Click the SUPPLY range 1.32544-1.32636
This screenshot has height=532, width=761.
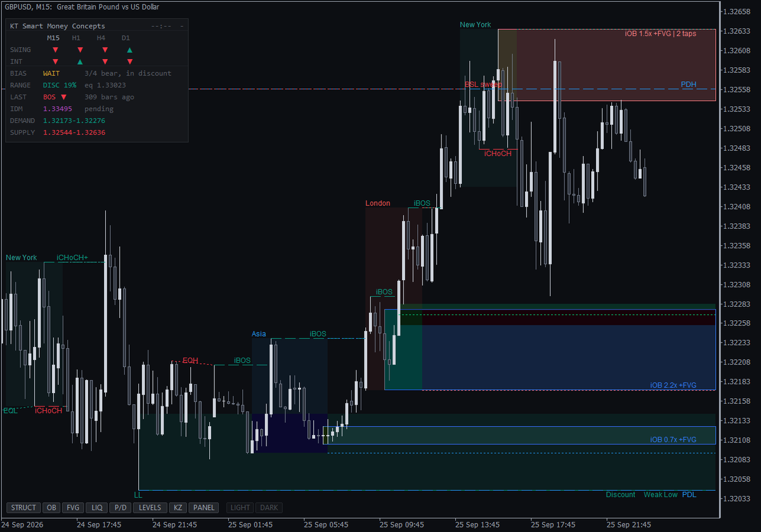pos(74,133)
